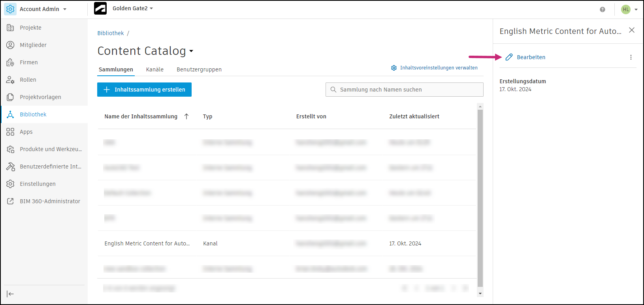This screenshot has width=644, height=305.
Task: Click the table scrollbar up arrow
Action: pos(480,107)
